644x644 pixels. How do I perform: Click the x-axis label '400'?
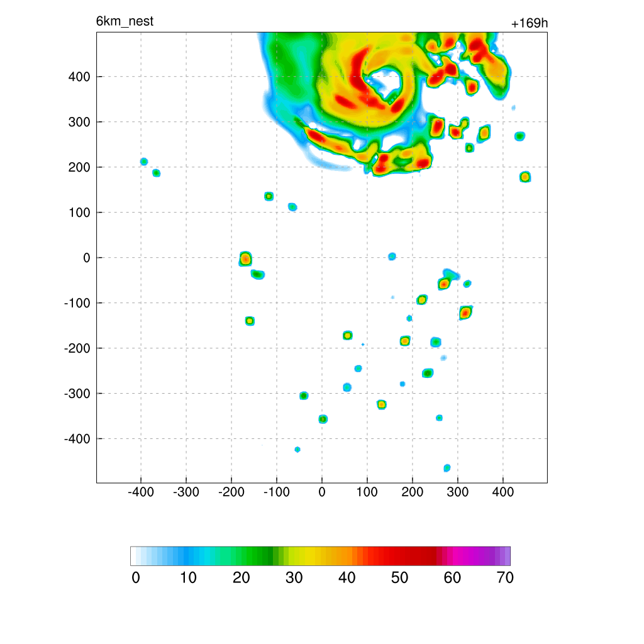pos(502,492)
